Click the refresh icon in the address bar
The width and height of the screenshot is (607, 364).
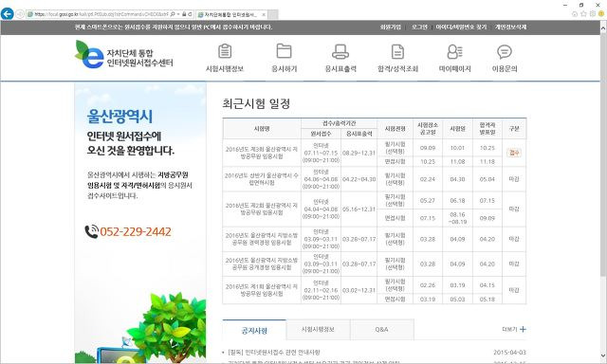(190, 14)
